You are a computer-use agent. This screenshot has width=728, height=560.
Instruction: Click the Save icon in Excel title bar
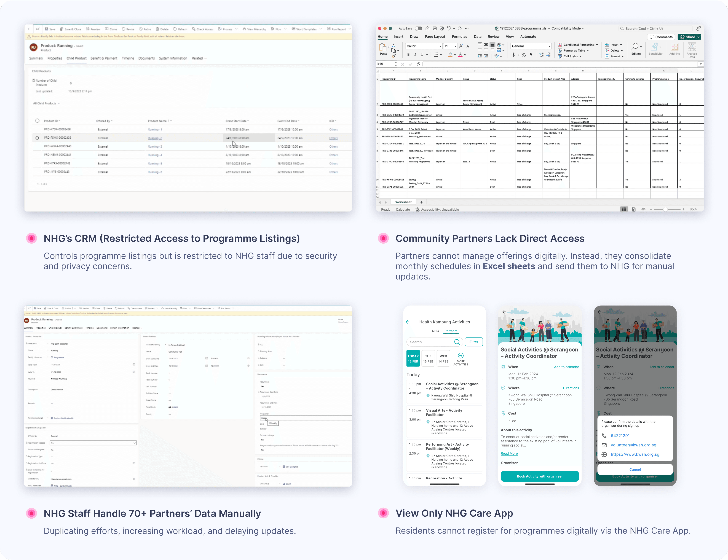435,28
